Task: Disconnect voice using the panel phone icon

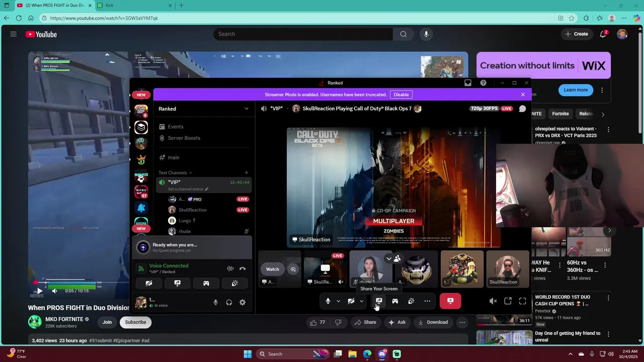Action: pyautogui.click(x=243, y=268)
